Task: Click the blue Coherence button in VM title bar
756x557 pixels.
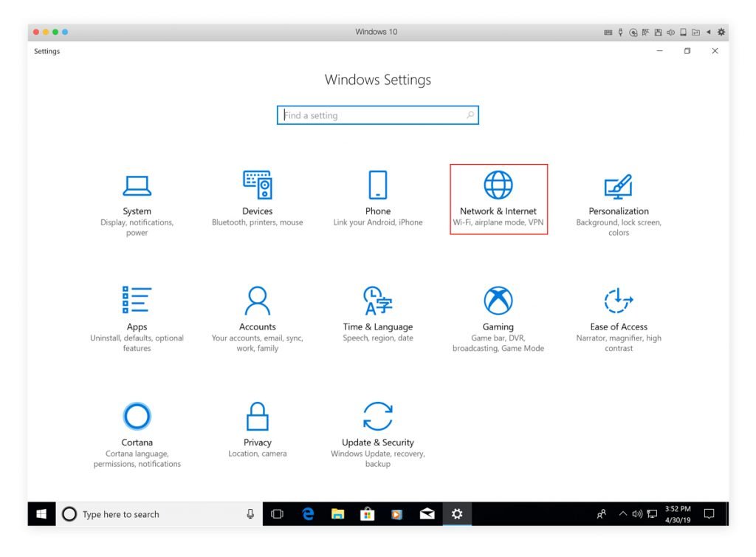Action: click(65, 32)
